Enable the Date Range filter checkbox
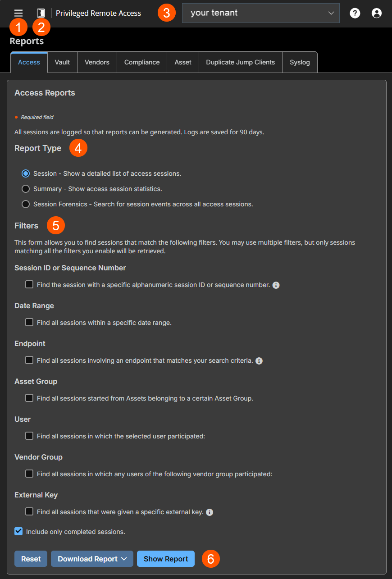 coord(29,322)
